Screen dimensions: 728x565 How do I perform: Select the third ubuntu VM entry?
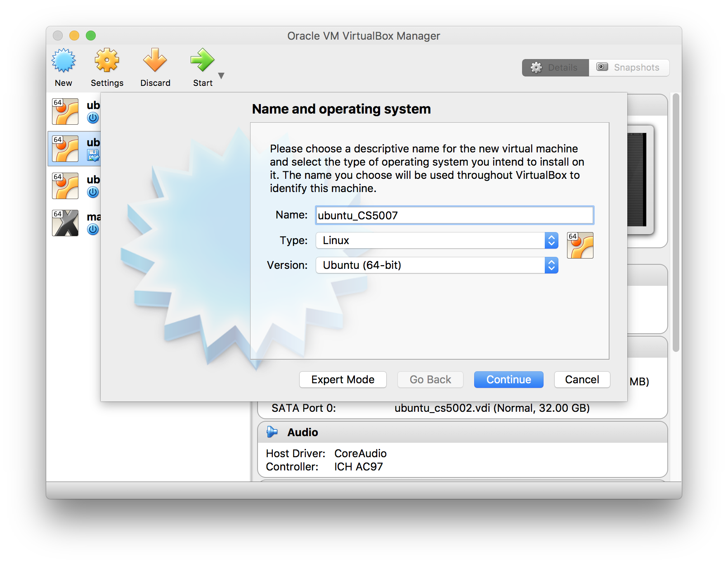pos(75,186)
